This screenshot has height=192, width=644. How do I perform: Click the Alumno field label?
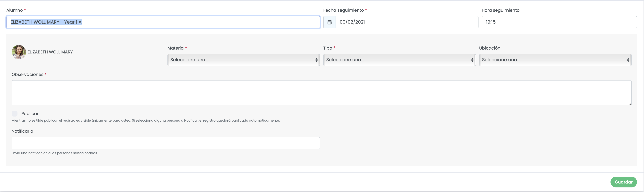pos(15,10)
